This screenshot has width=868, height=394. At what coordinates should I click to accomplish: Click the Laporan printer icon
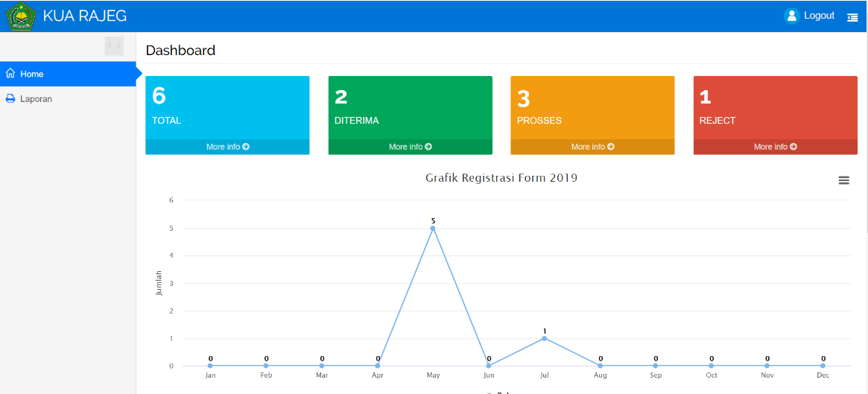[10, 99]
